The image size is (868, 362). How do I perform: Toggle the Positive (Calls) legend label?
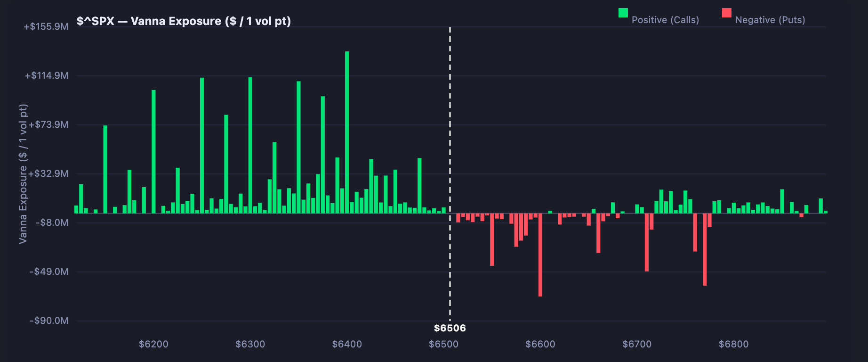pos(665,20)
